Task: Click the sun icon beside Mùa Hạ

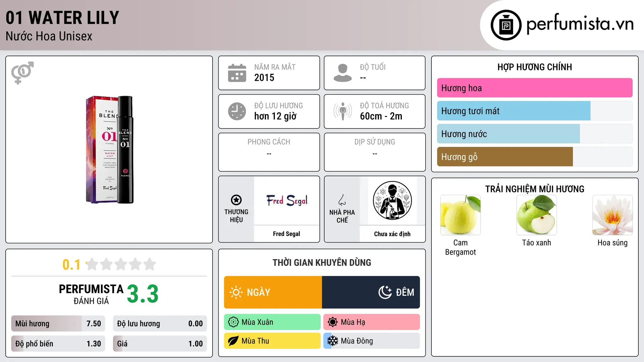Action: click(x=333, y=322)
